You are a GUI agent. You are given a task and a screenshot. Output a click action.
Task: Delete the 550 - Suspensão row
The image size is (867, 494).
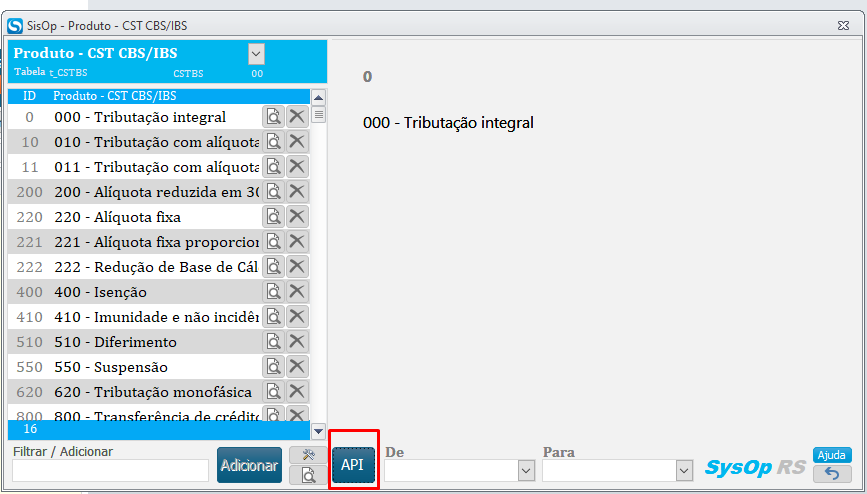(297, 367)
